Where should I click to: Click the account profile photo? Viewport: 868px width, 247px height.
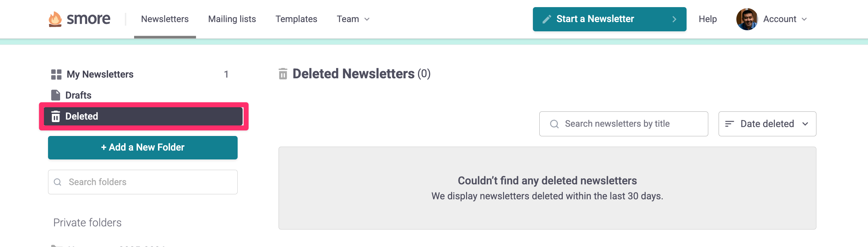click(x=747, y=19)
